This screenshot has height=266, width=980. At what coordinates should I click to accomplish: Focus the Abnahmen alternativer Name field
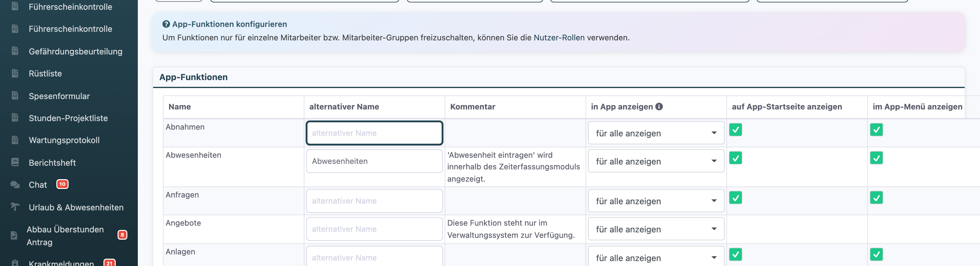tap(374, 133)
